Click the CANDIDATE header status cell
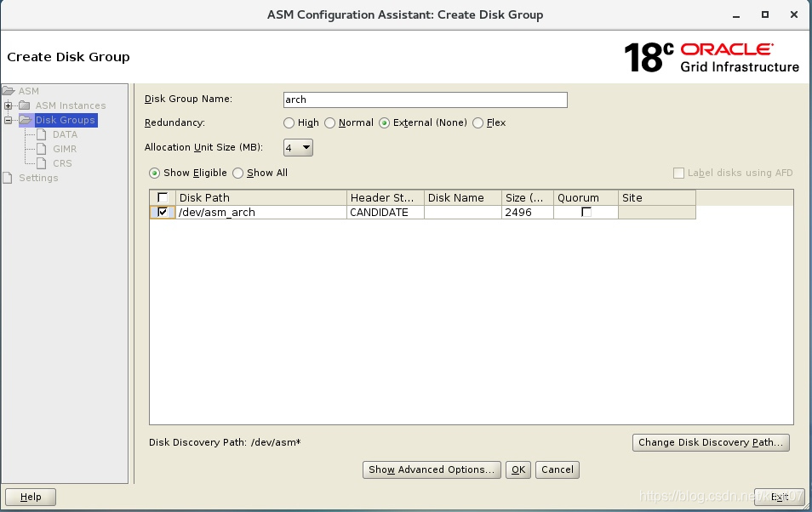This screenshot has width=812, height=512. (386, 213)
